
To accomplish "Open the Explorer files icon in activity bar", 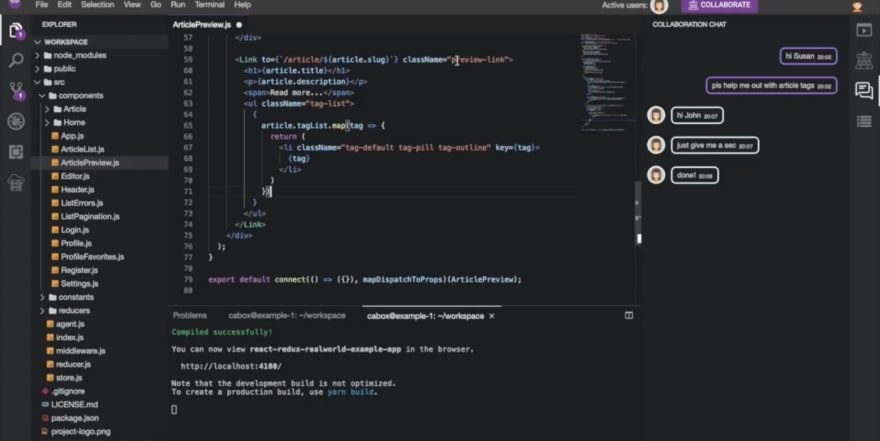I will tap(16, 30).
